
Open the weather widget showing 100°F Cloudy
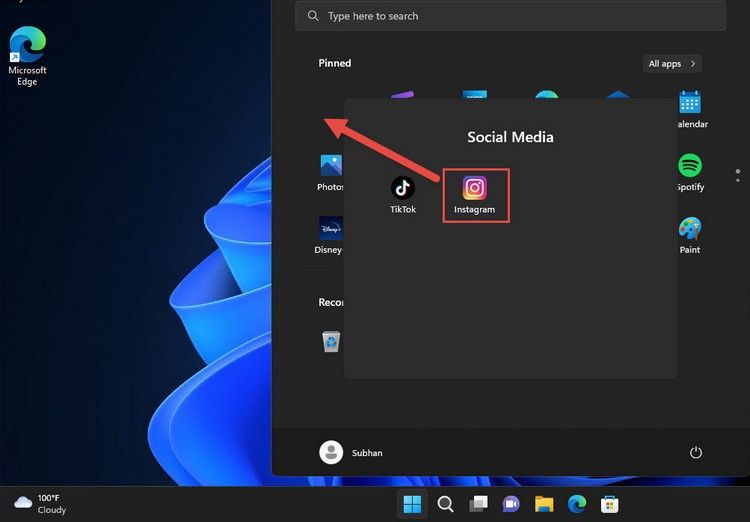click(x=40, y=503)
